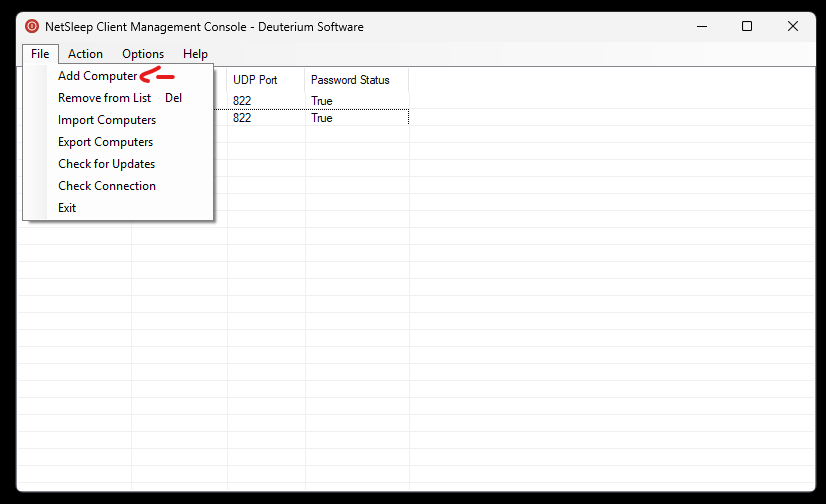826x504 pixels.
Task: Select Check for Updates entry
Action: click(x=118, y=164)
